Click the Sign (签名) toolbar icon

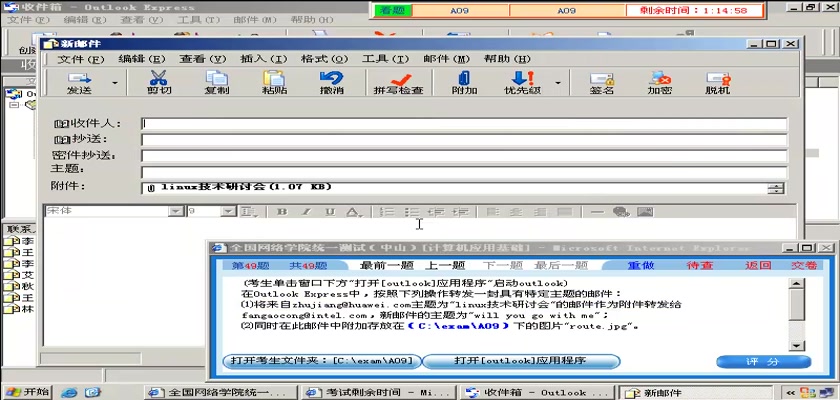tap(602, 83)
